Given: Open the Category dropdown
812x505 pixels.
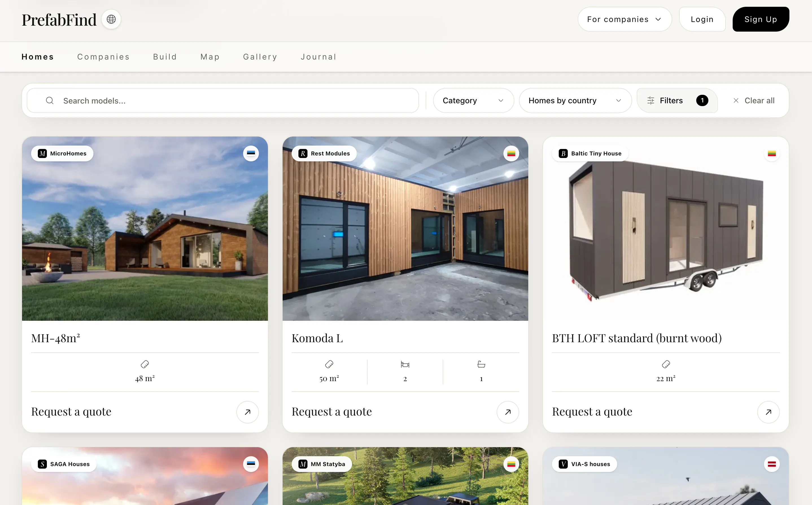Looking at the screenshot, I should point(473,100).
